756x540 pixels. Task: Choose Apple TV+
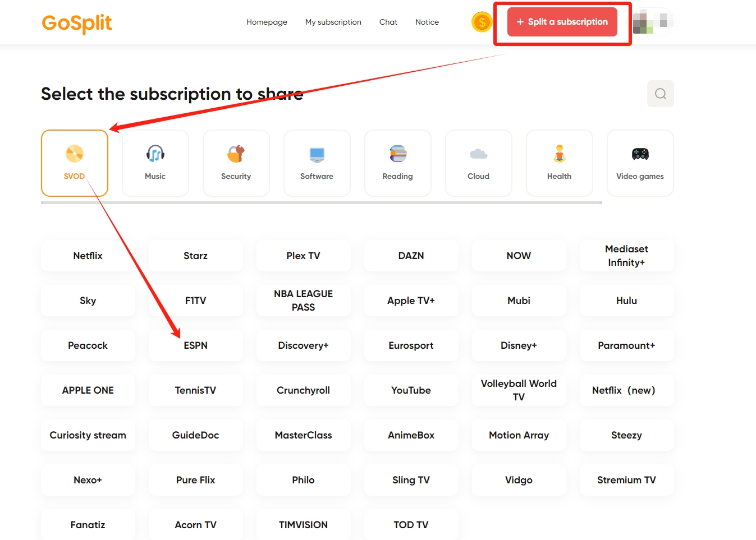[x=411, y=301]
